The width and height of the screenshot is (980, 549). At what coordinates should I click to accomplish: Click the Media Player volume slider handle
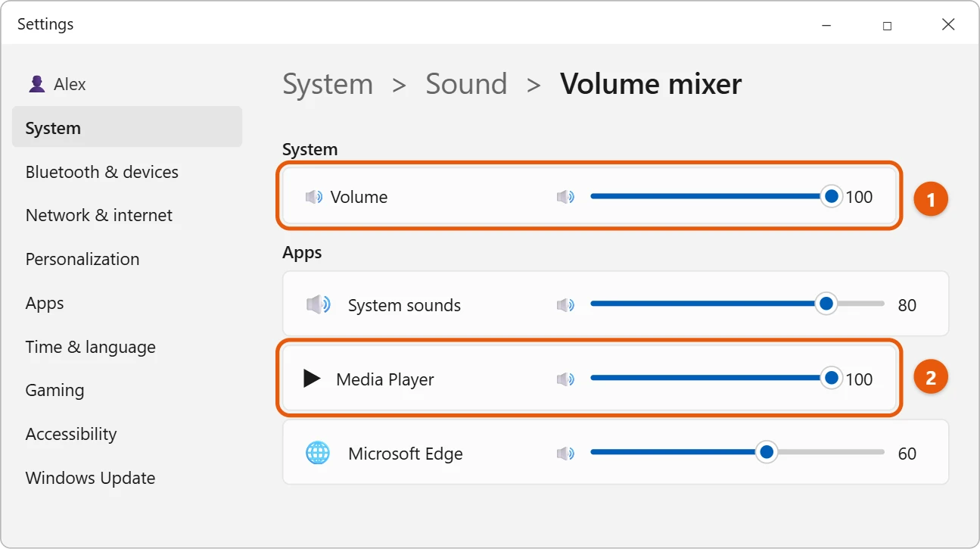832,377
